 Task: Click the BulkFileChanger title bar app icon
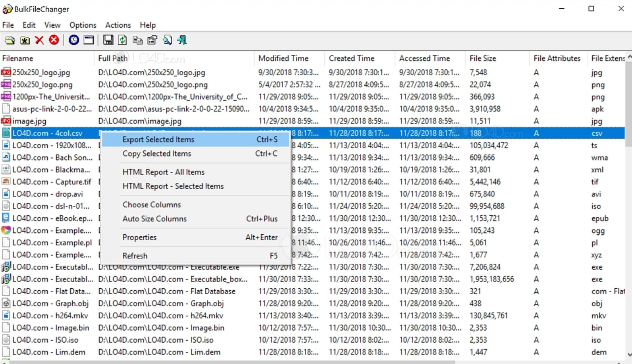[x=7, y=9]
